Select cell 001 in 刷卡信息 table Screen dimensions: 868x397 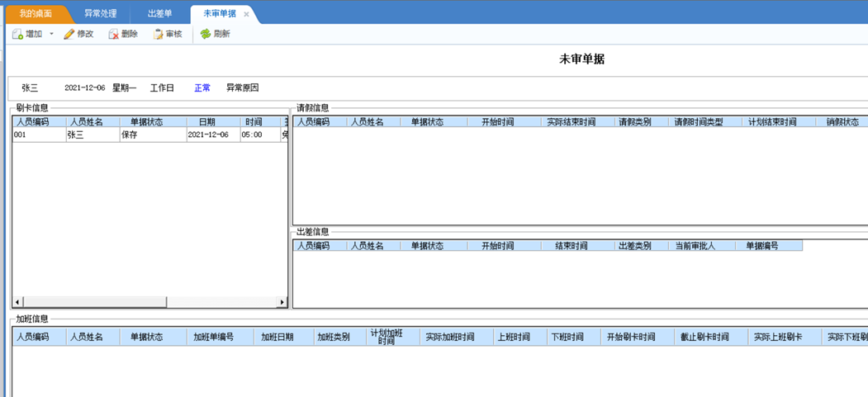[x=40, y=135]
